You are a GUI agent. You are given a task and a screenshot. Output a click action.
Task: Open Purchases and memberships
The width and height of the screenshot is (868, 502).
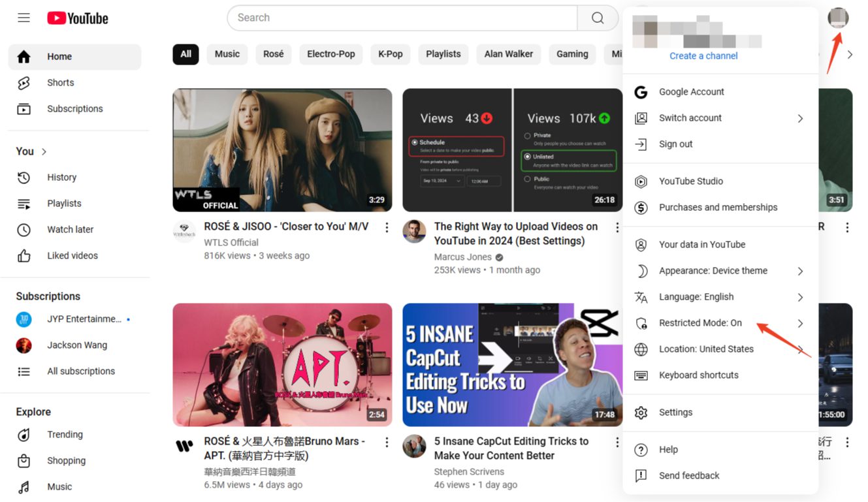720,208
